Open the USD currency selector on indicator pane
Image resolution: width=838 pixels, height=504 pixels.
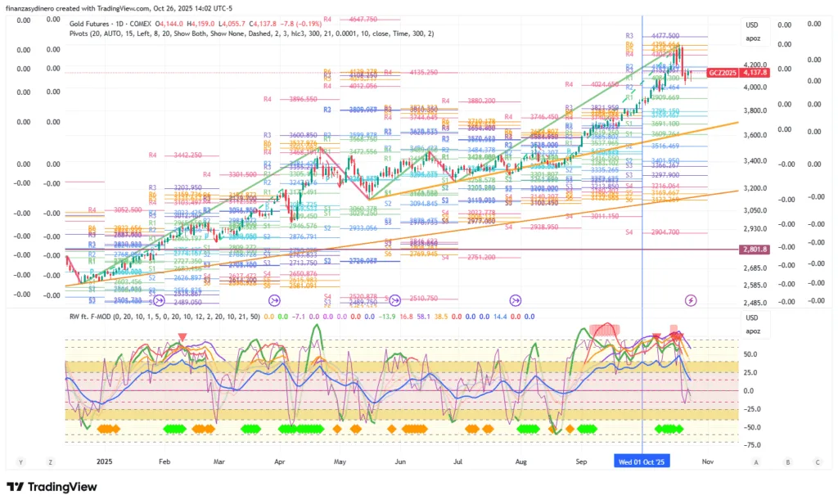pos(753,319)
